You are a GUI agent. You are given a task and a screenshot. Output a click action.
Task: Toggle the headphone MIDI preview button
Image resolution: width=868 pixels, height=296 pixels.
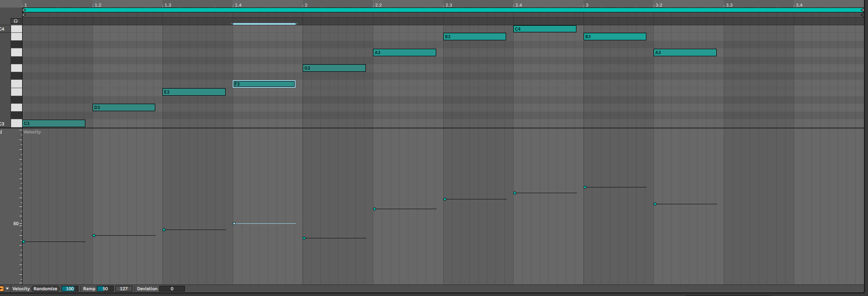tap(16, 21)
